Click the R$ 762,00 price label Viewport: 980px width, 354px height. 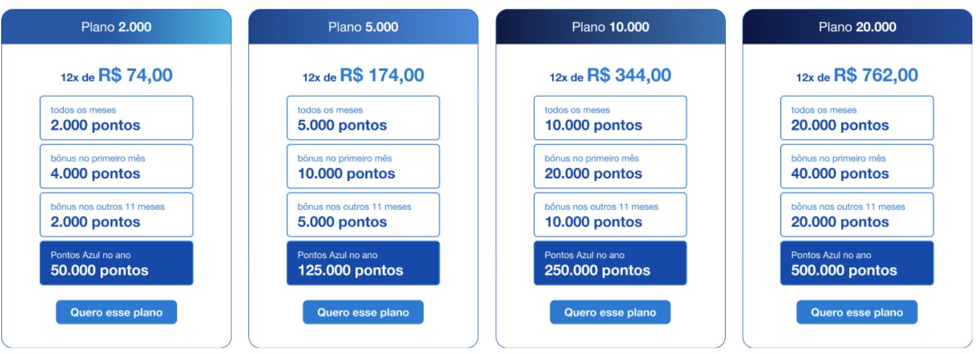coord(876,75)
